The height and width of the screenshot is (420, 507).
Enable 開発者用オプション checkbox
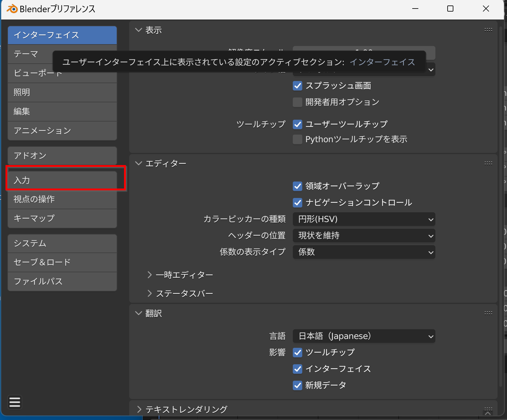coord(297,102)
